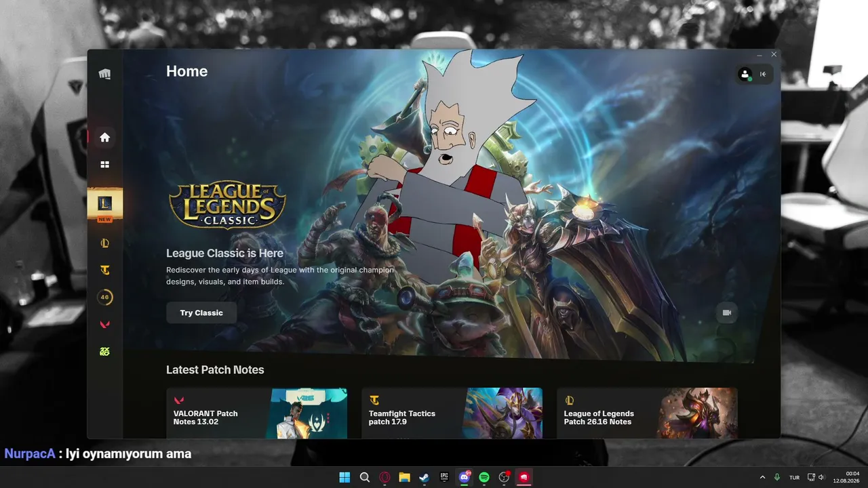
Task: Click the video camera icon on the banner
Action: (x=727, y=312)
